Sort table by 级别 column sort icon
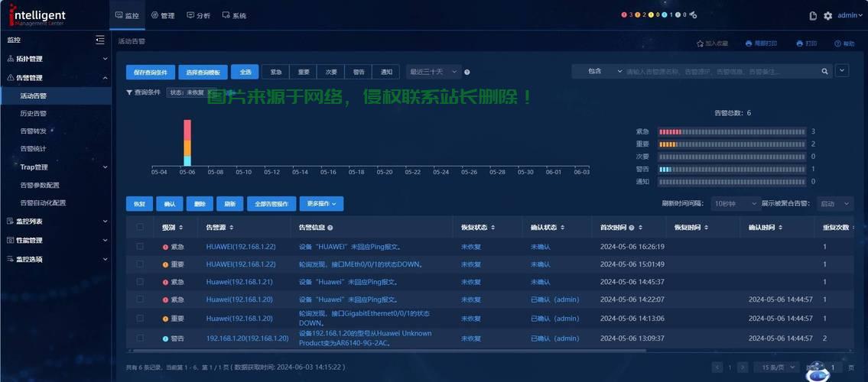868x382 pixels. (180, 228)
